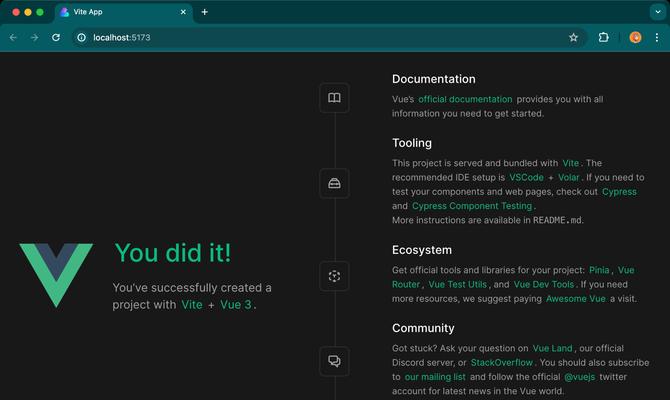Viewport: 670px width, 400px height.
Task: Click the Community heading
Action: click(x=423, y=328)
